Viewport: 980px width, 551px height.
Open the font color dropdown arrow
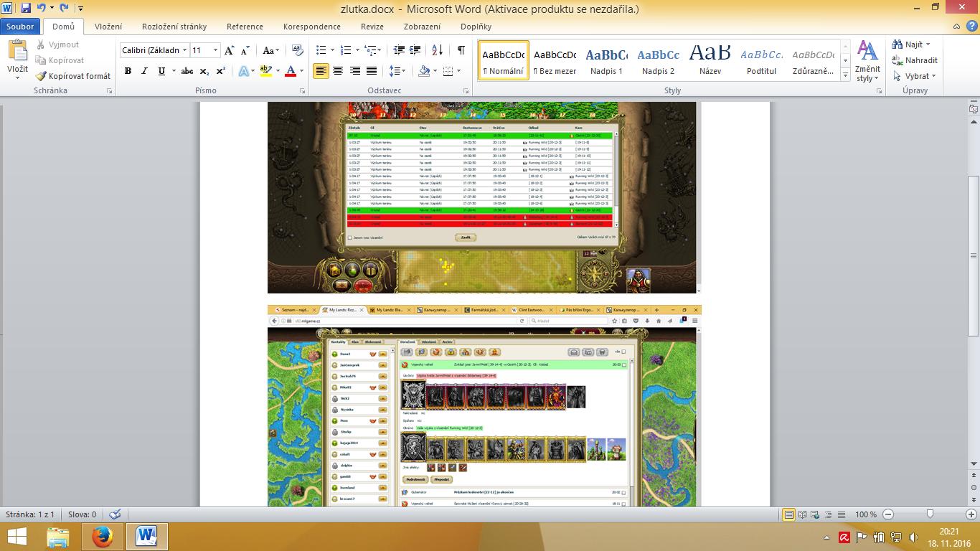[x=302, y=71]
